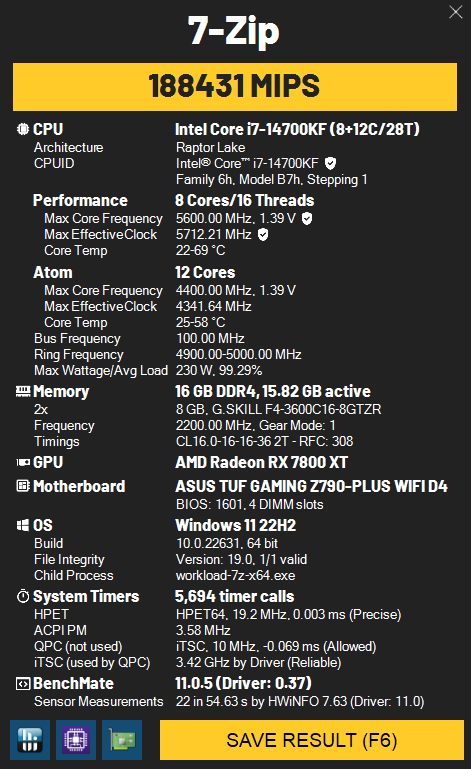This screenshot has height=769, width=471.
Task: Close the 7-Zip result window
Action: coord(456,12)
